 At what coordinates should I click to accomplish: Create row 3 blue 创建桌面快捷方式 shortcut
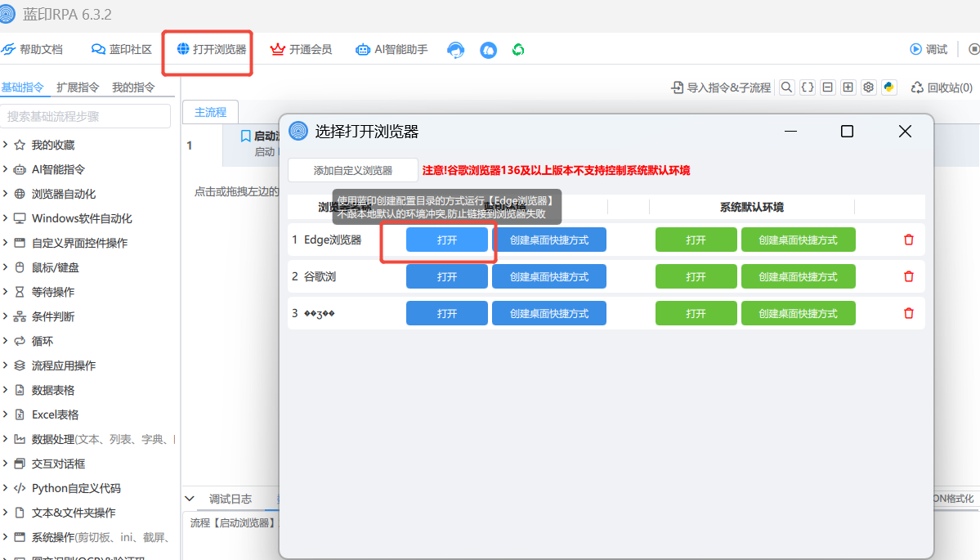[548, 313]
